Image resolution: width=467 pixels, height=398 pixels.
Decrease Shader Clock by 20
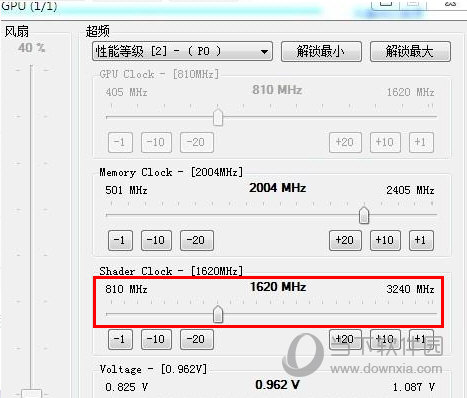[x=197, y=339]
